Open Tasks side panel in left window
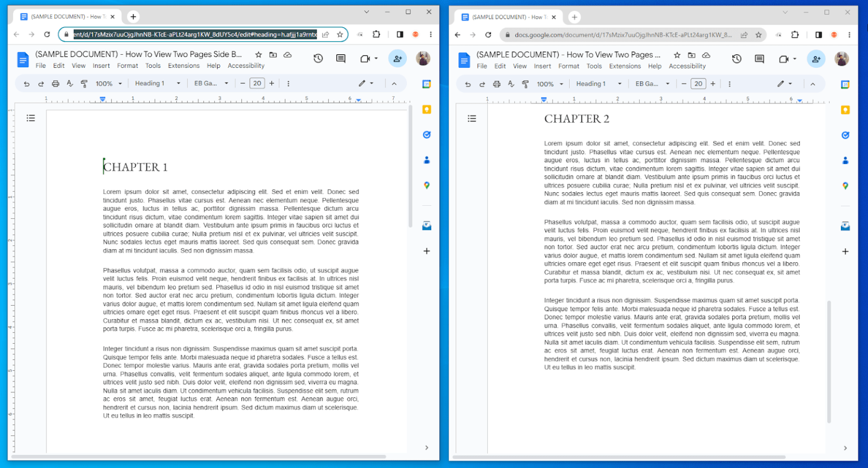Image resolution: width=868 pixels, height=468 pixels. click(427, 135)
